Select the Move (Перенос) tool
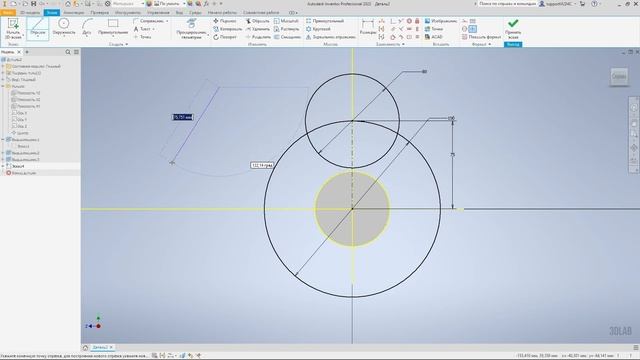640x360 pixels. (224, 21)
